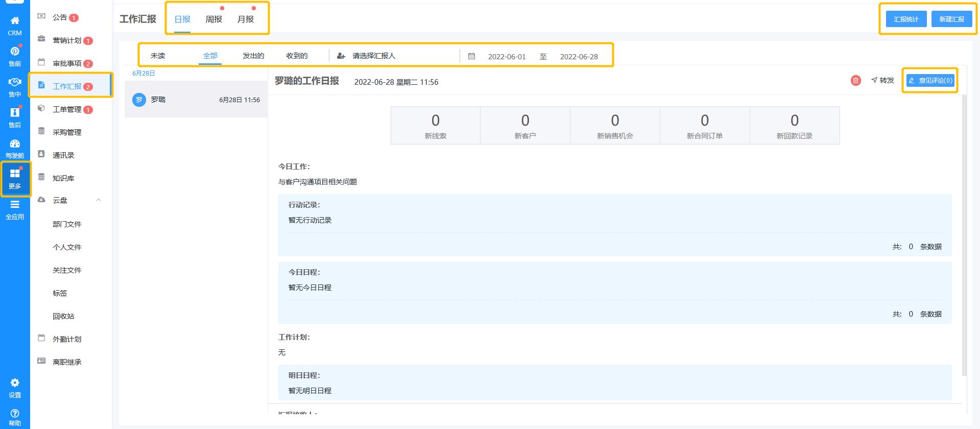Click the 新客户 count tile

525,126
